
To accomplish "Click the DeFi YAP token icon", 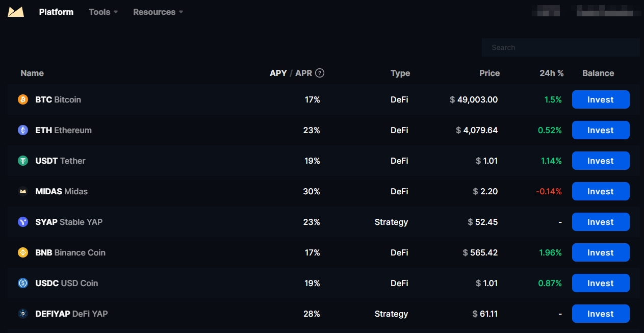I will tap(23, 314).
